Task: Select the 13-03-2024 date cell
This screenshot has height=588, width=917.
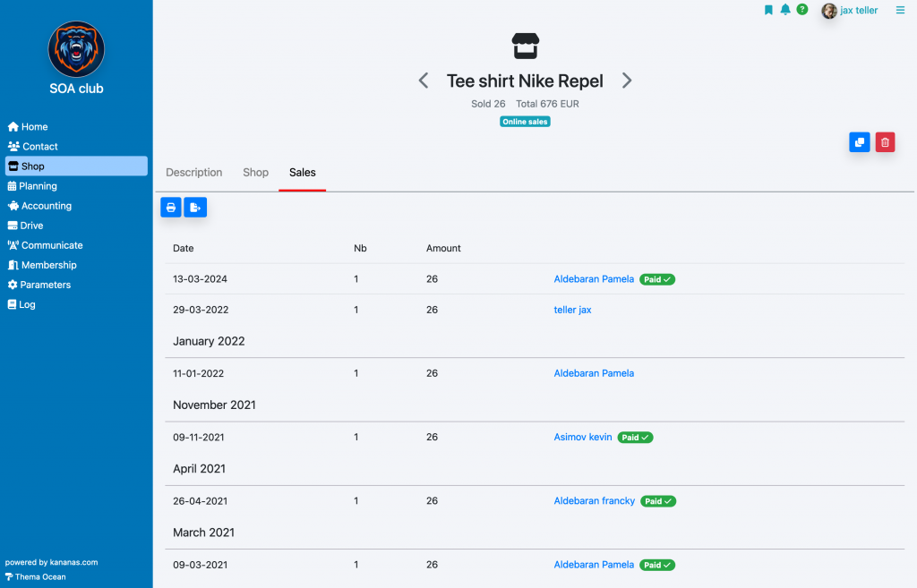Action: pos(200,279)
